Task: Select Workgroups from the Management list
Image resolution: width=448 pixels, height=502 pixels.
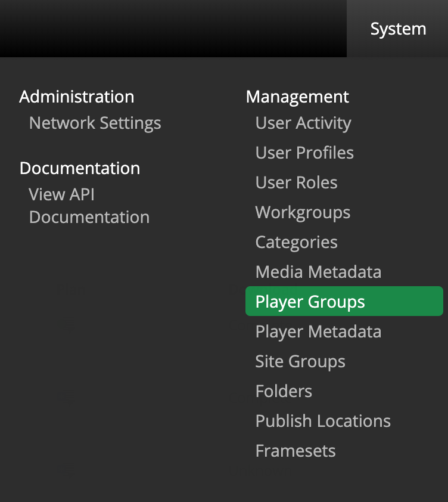Action: 303,212
